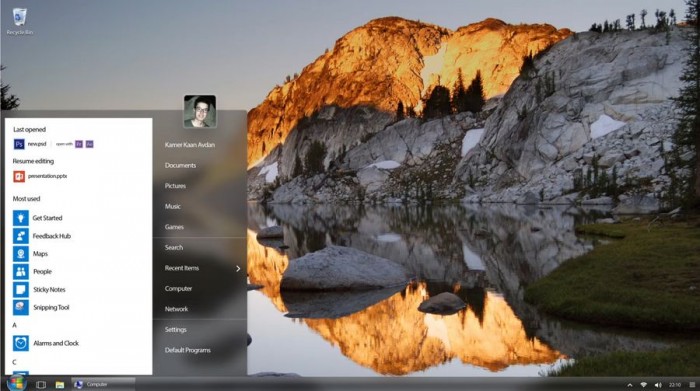Launch the Snipping Tool icon

pos(21,307)
